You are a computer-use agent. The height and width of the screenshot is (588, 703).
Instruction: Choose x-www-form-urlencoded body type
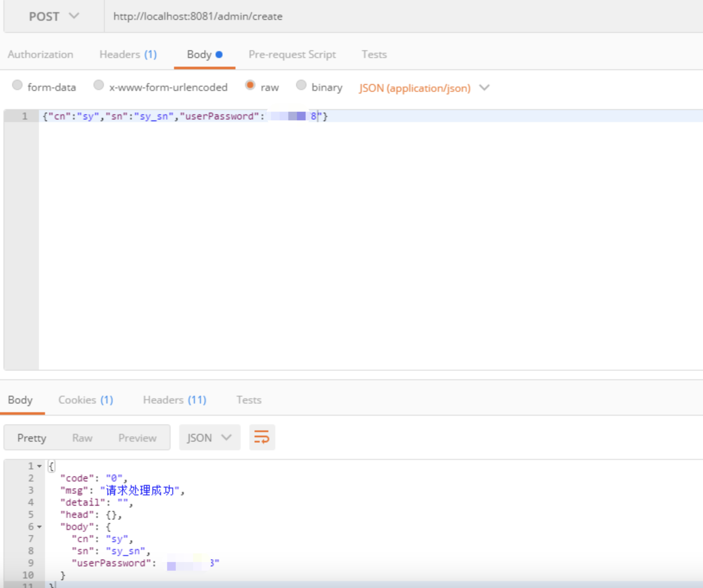(99, 85)
